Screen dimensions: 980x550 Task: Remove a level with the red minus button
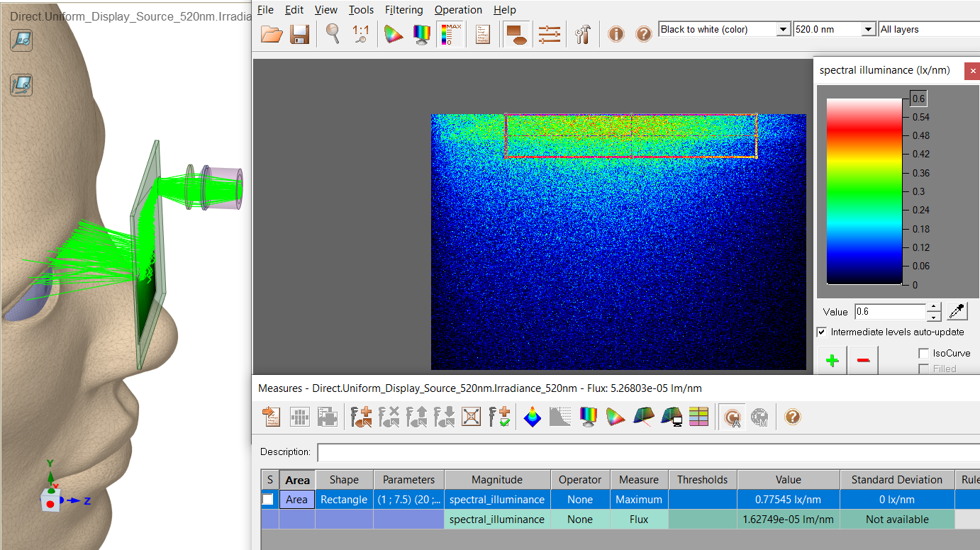point(863,360)
